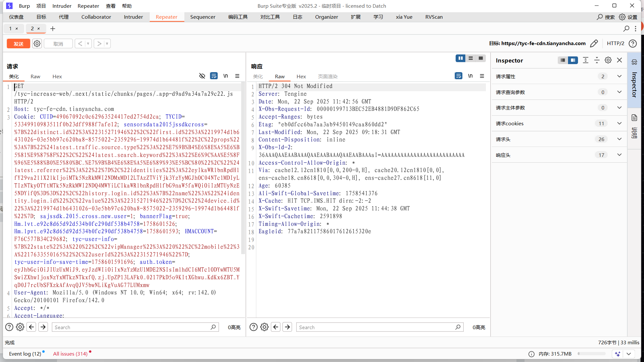Open history forward dropdown arrow
Viewport: 644px width, 362px height.
[107, 43]
